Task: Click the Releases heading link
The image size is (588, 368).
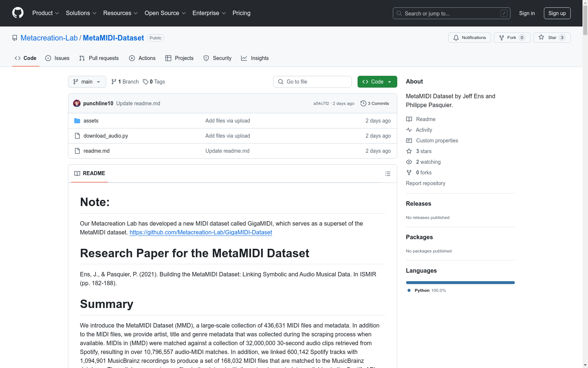Action: click(419, 204)
